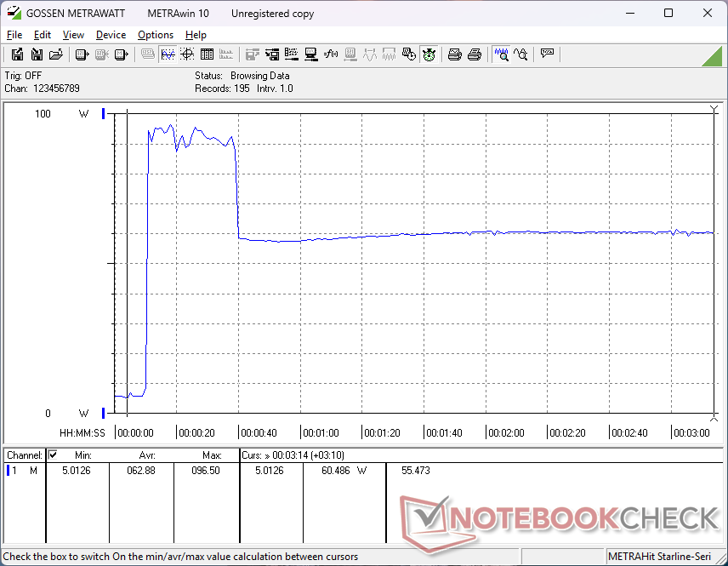Click the magnifier over plain curve icon
The height and width of the screenshot is (566, 728).
point(520,54)
